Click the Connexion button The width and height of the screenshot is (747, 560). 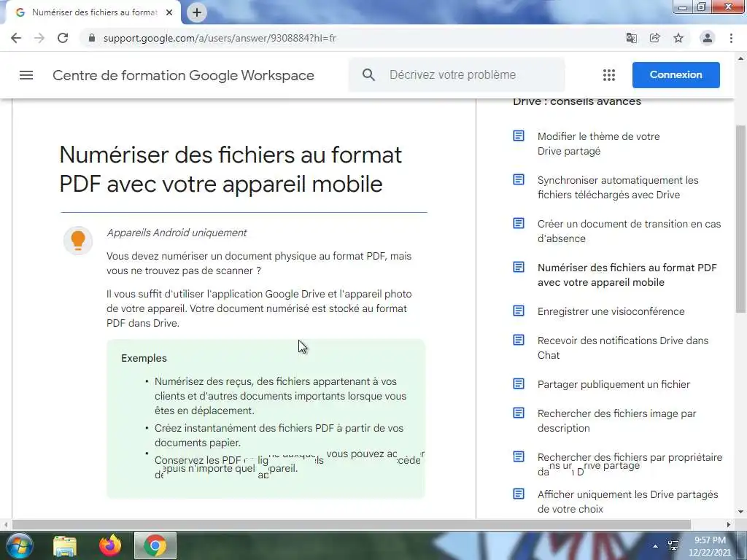pos(676,75)
